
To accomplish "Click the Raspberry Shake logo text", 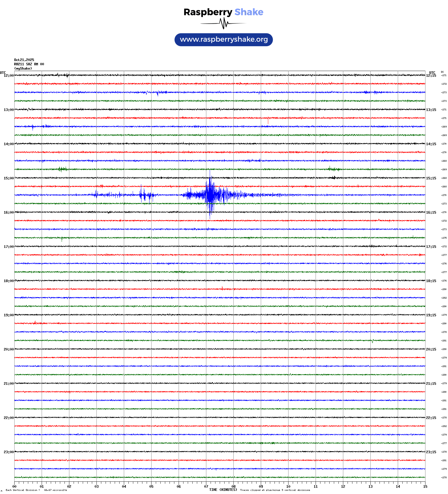I will [x=223, y=12].
